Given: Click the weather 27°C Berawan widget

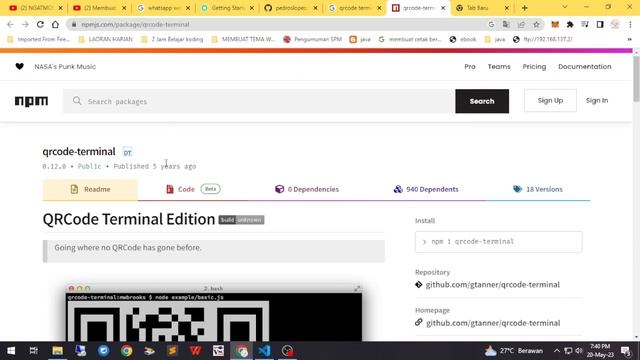Looking at the screenshot, I should point(513,351).
